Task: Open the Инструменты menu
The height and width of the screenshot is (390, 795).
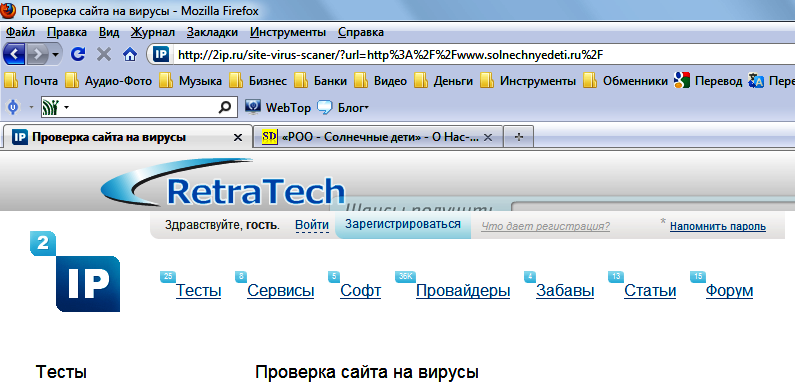Action: point(288,32)
